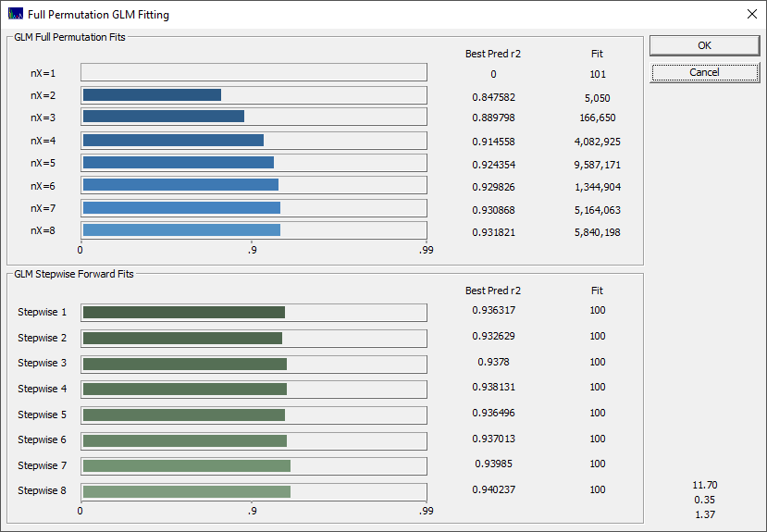Click the nX=2 progress bar
This screenshot has width=767, height=532.
pyautogui.click(x=254, y=95)
